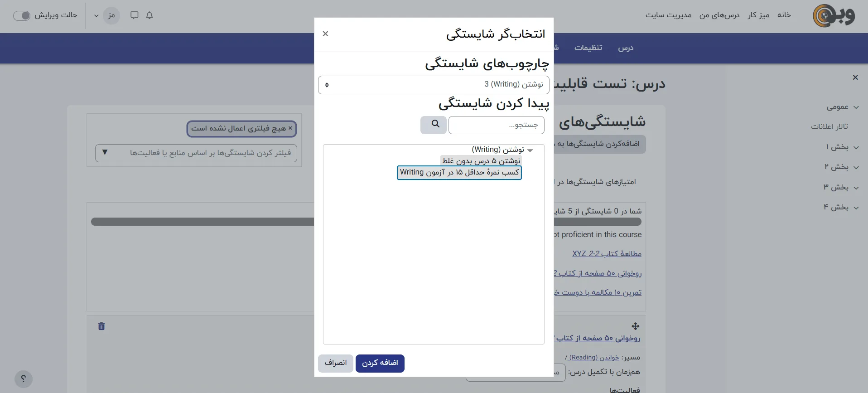Open the messaging chat icon
The image size is (868, 393).
[x=134, y=15]
